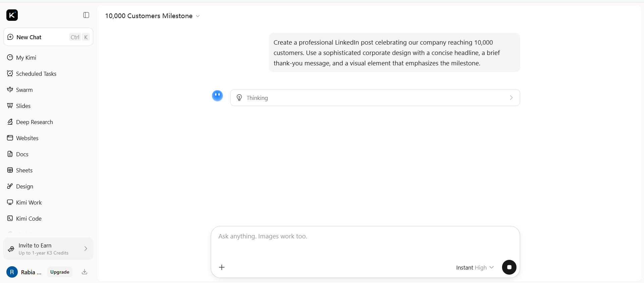Stop the response generation
The height and width of the screenshot is (283, 644).
point(509,267)
